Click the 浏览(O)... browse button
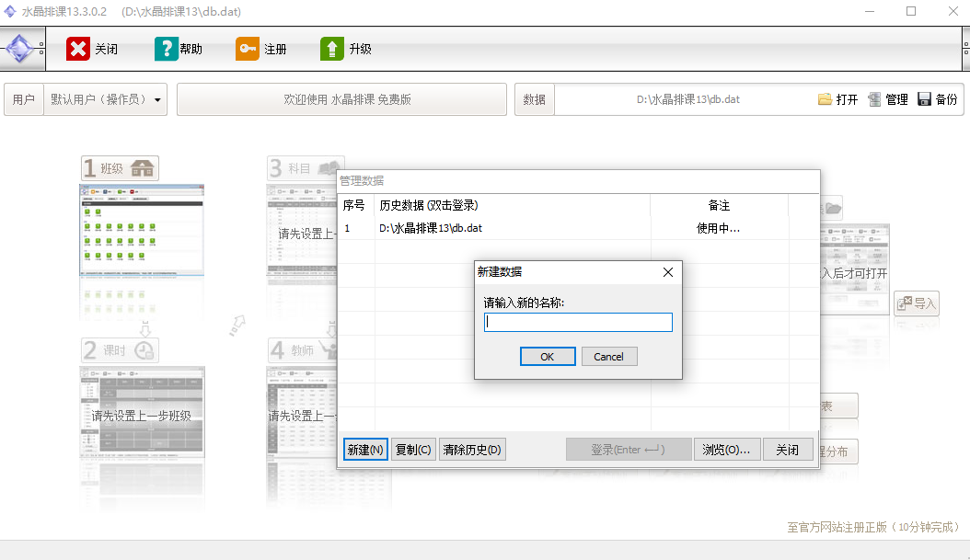The width and height of the screenshot is (970, 560). (x=726, y=450)
